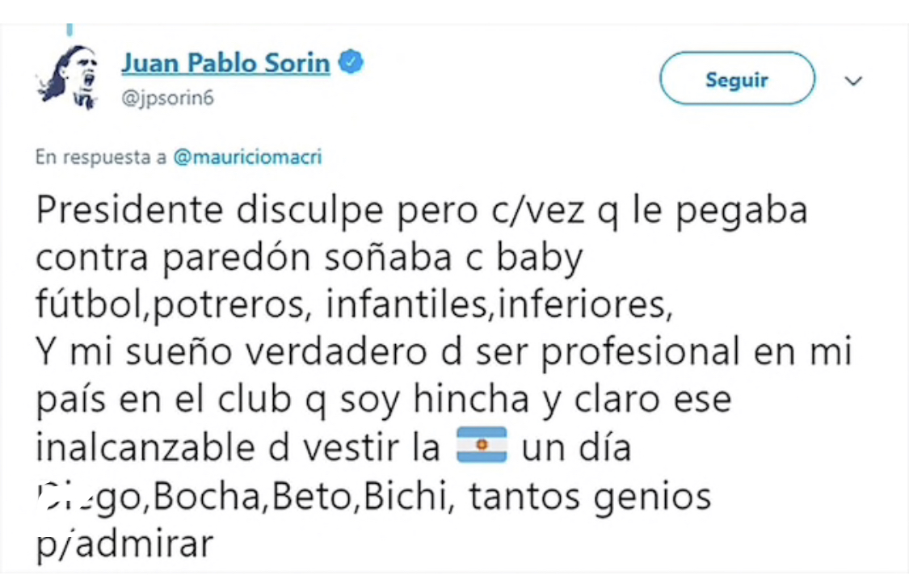Open the Juan Pablo Sorin name link

[225, 63]
